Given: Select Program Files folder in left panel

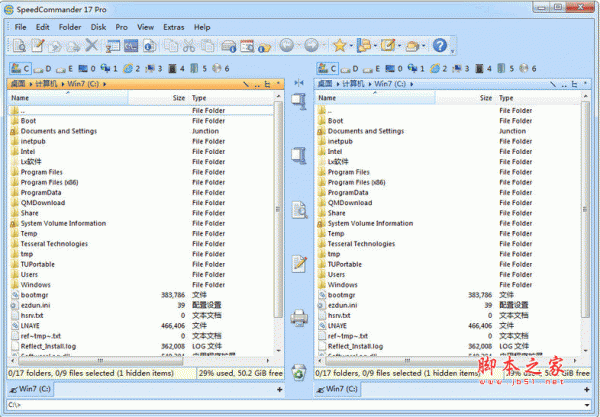Looking at the screenshot, I should point(41,172).
